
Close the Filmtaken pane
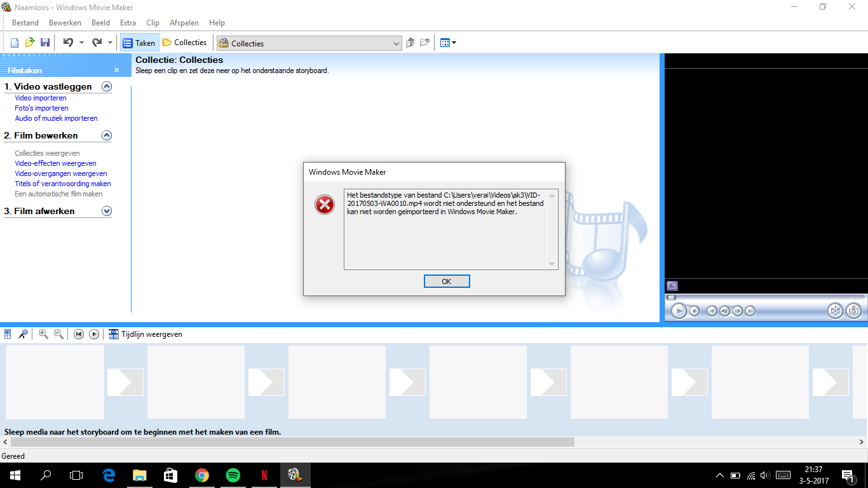[x=116, y=70]
